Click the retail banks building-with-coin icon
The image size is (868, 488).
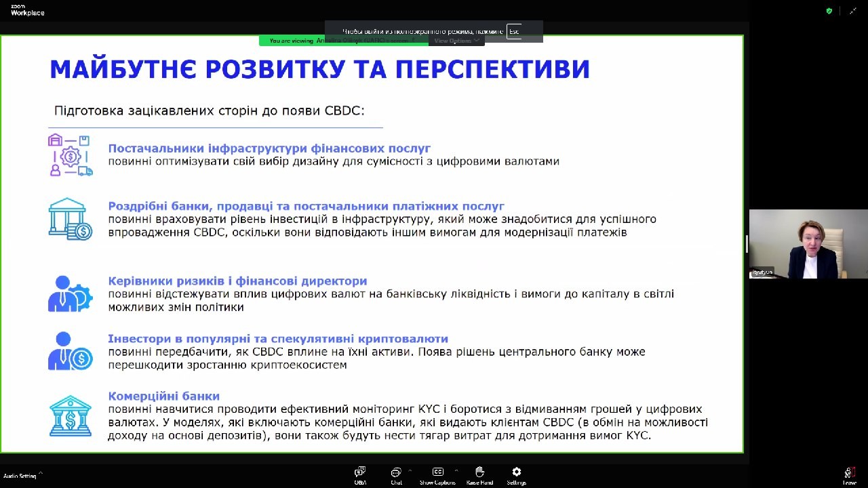click(70, 218)
